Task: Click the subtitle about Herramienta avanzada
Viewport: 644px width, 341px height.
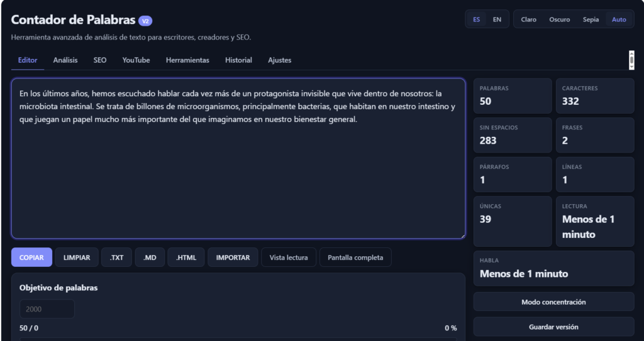Action: click(x=131, y=37)
